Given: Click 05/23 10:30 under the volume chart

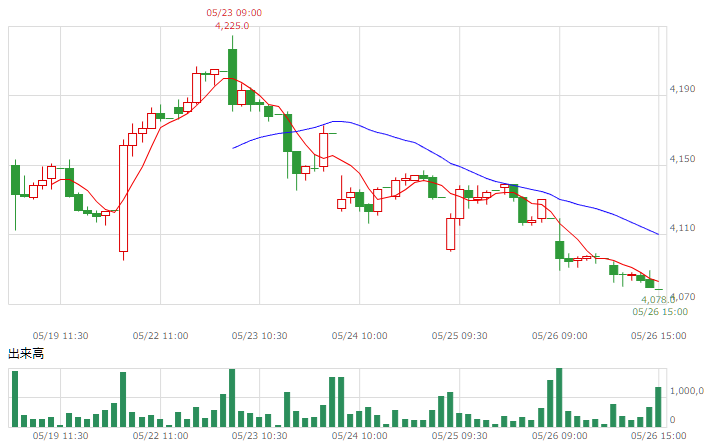Looking at the screenshot, I should (260, 436).
